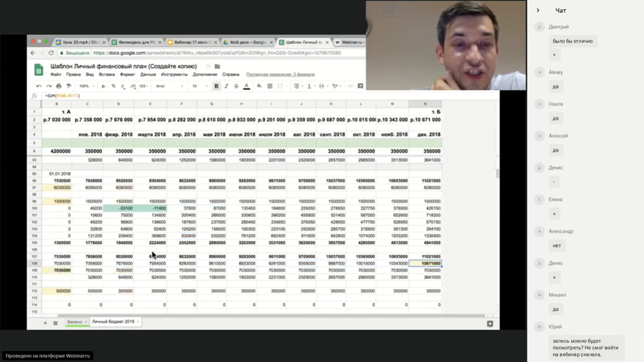Click the print icon
Viewport: 644px width, 362px height.
59,86
